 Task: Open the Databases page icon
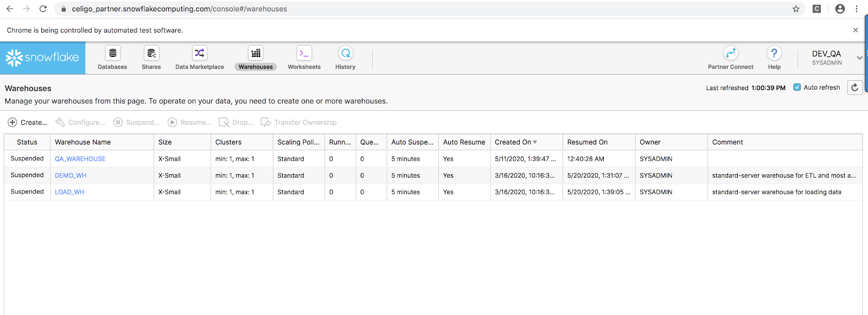(x=112, y=53)
